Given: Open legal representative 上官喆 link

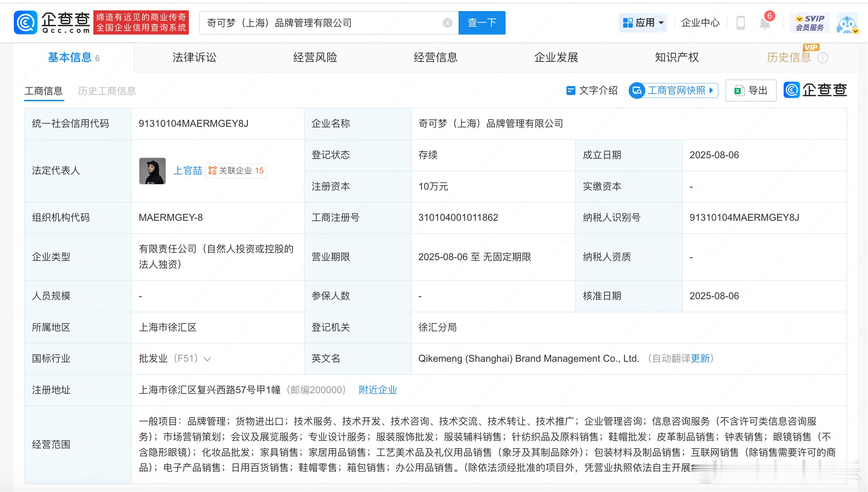Looking at the screenshot, I should click(x=188, y=171).
